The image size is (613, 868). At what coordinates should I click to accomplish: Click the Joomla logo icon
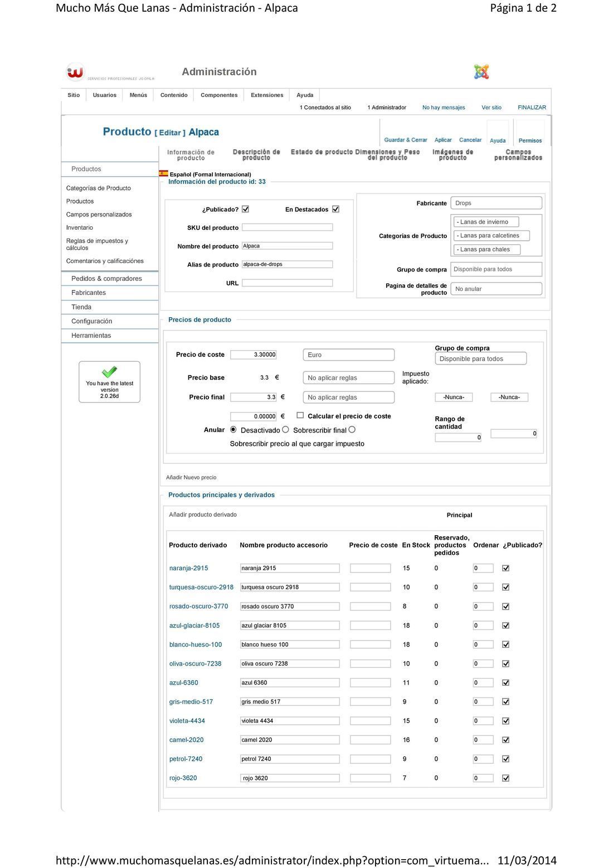[x=481, y=72]
